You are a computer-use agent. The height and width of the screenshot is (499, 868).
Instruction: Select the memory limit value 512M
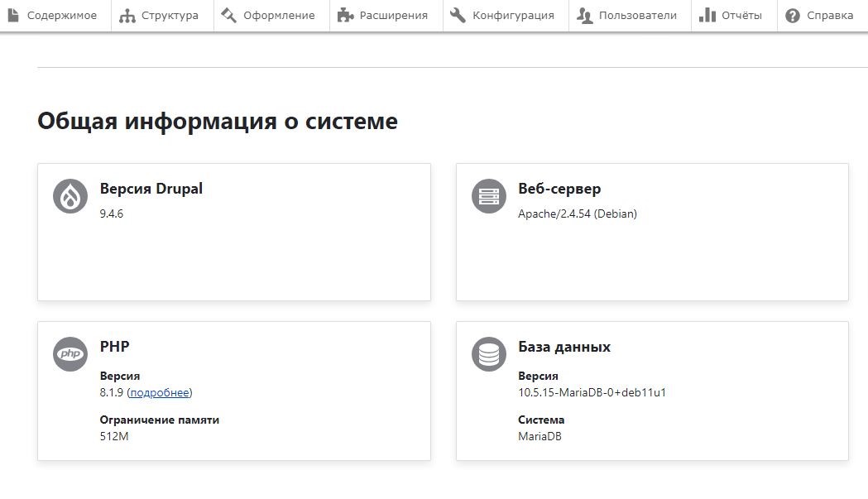pyautogui.click(x=114, y=436)
